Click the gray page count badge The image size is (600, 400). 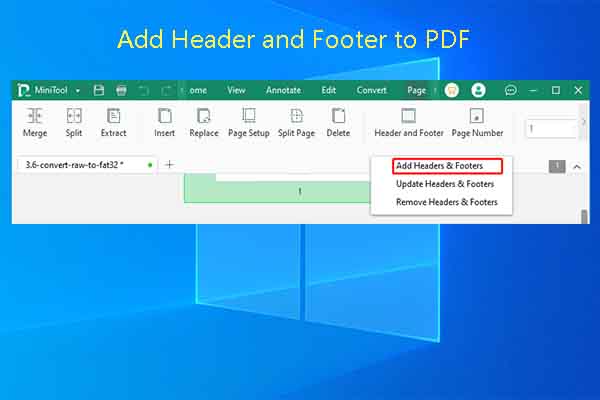click(557, 166)
